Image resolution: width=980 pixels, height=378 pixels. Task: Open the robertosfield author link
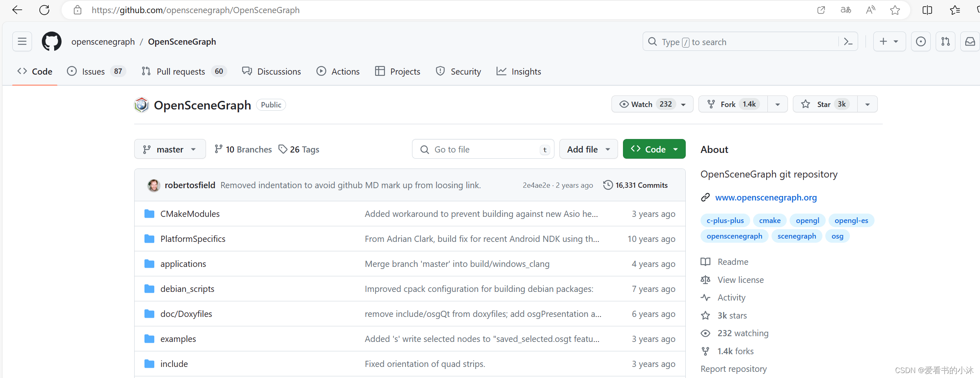(190, 185)
